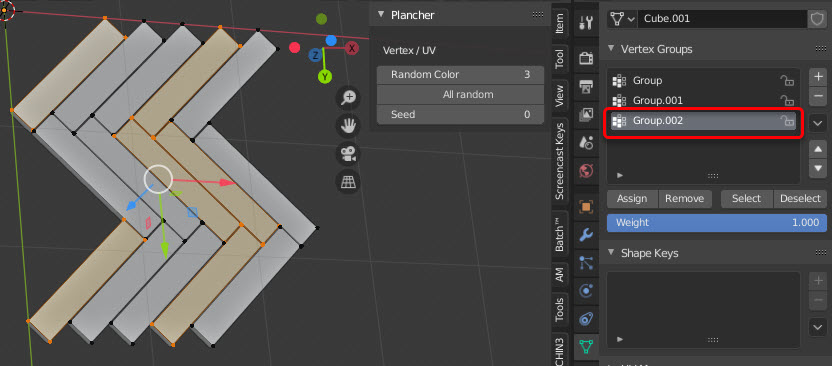Viewport: 832px width, 366px height.
Task: Open the Render properties tab icon
Action: pos(586,58)
